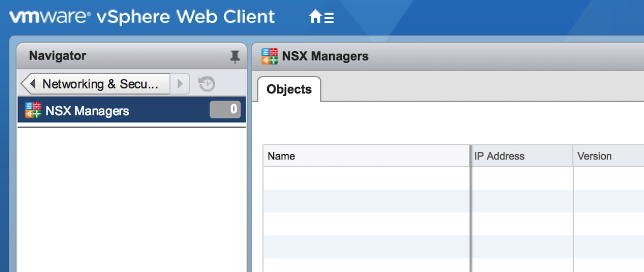Open the home menu list lines
Image resolution: width=644 pixels, height=272 pixels.
click(329, 18)
